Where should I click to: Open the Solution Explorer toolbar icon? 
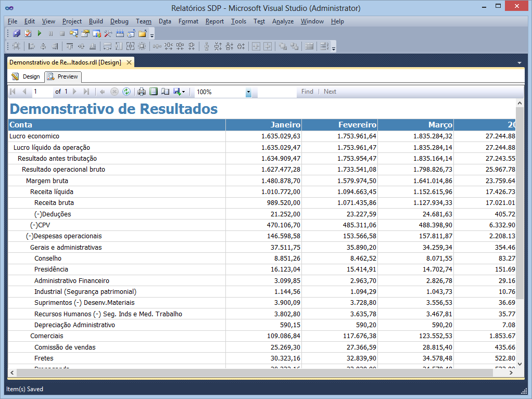tap(73, 34)
